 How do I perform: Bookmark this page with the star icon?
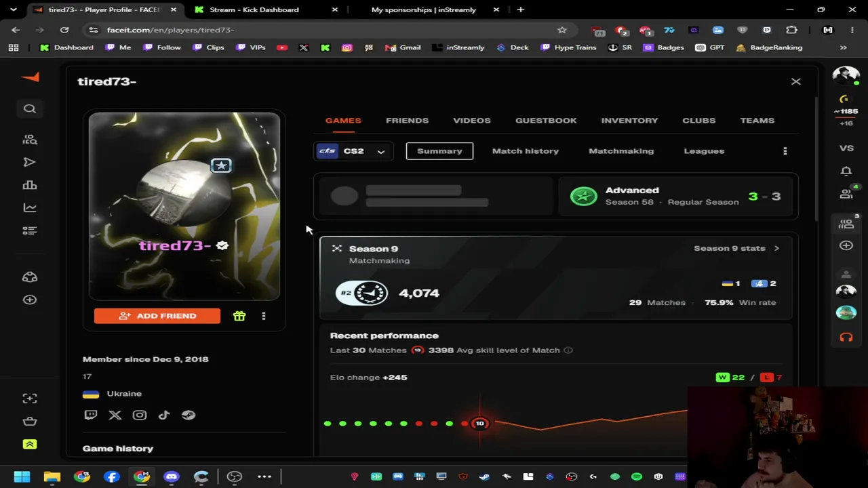click(x=561, y=30)
